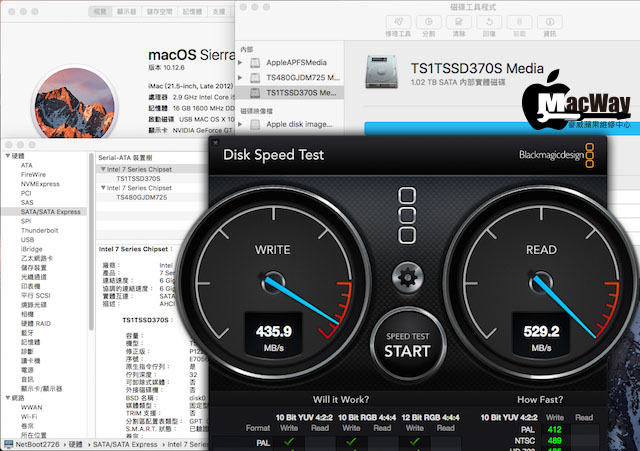640x451 pixels.
Task: Select TS1TSSD370S Me... in Disk Utility sidebar
Action: tap(290, 93)
